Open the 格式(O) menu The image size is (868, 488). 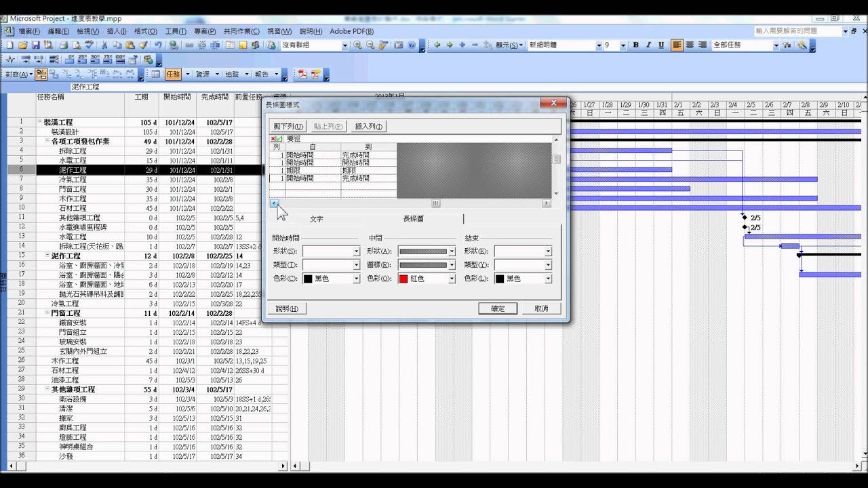coord(145,31)
